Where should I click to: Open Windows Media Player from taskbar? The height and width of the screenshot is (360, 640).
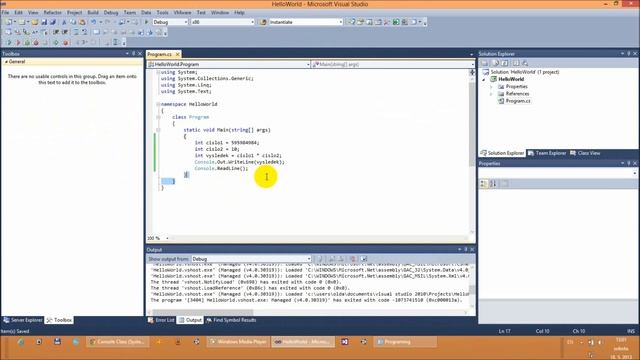pos(238,342)
